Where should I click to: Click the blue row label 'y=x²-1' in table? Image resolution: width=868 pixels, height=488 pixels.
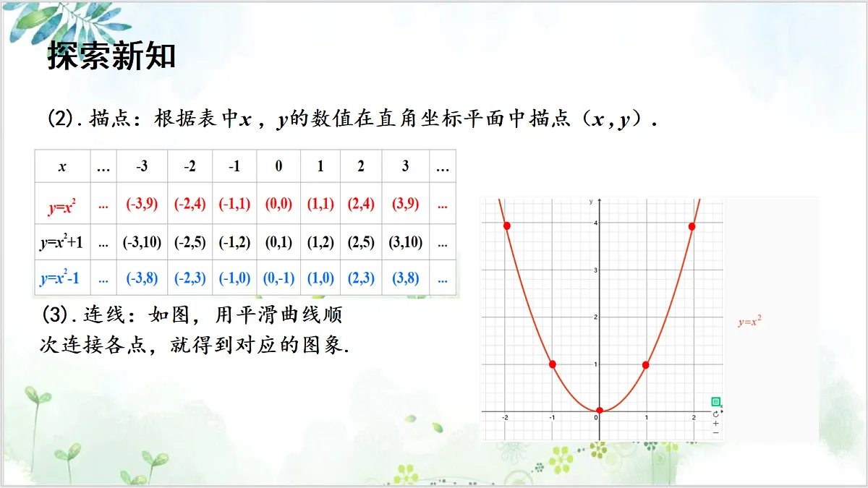62,278
